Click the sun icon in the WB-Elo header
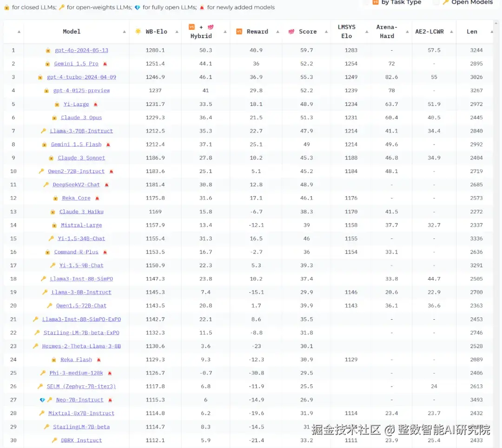502x448 pixels. [x=138, y=31]
